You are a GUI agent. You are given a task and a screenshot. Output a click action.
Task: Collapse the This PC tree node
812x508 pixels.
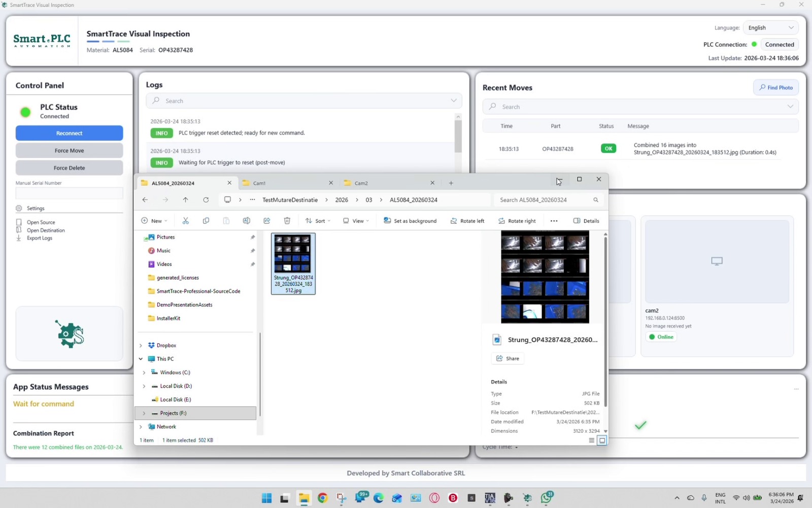pyautogui.click(x=141, y=359)
